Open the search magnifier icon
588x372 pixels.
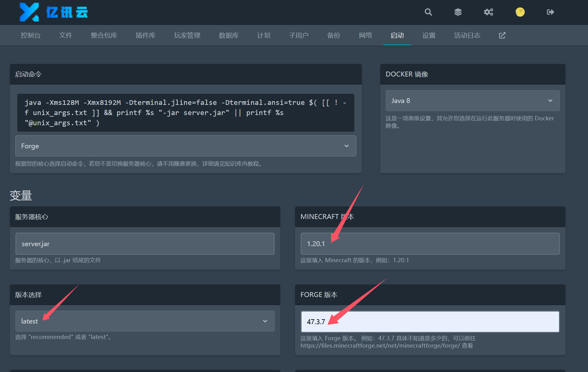click(x=428, y=12)
